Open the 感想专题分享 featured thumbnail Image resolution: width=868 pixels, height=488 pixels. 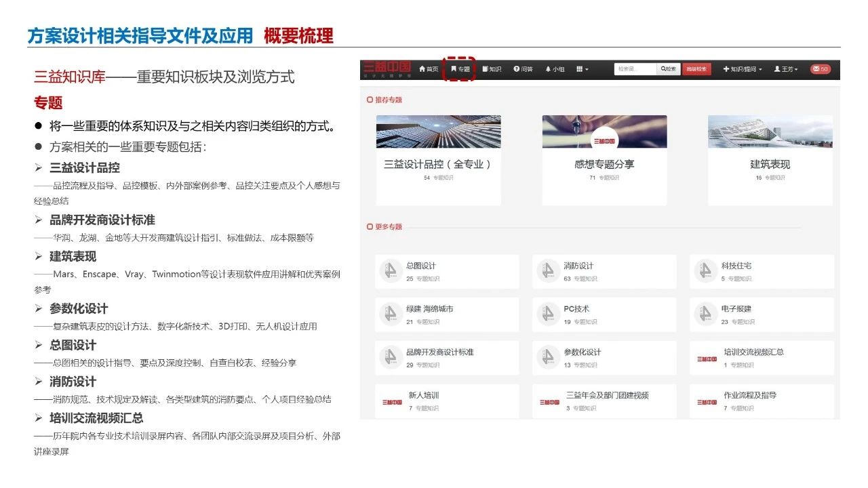pos(604,131)
